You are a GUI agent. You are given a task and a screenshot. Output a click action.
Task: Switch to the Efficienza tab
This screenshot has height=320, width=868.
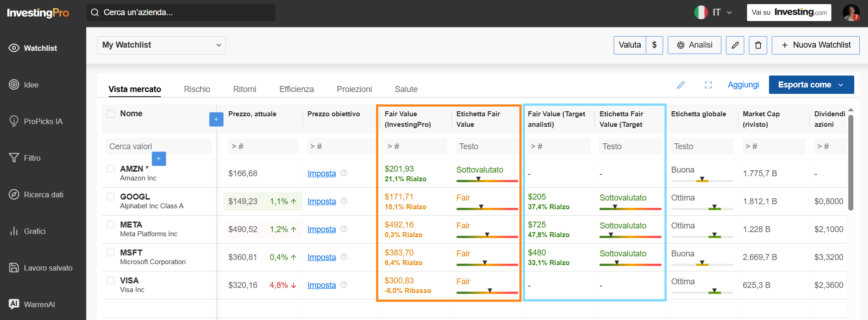pyautogui.click(x=297, y=89)
